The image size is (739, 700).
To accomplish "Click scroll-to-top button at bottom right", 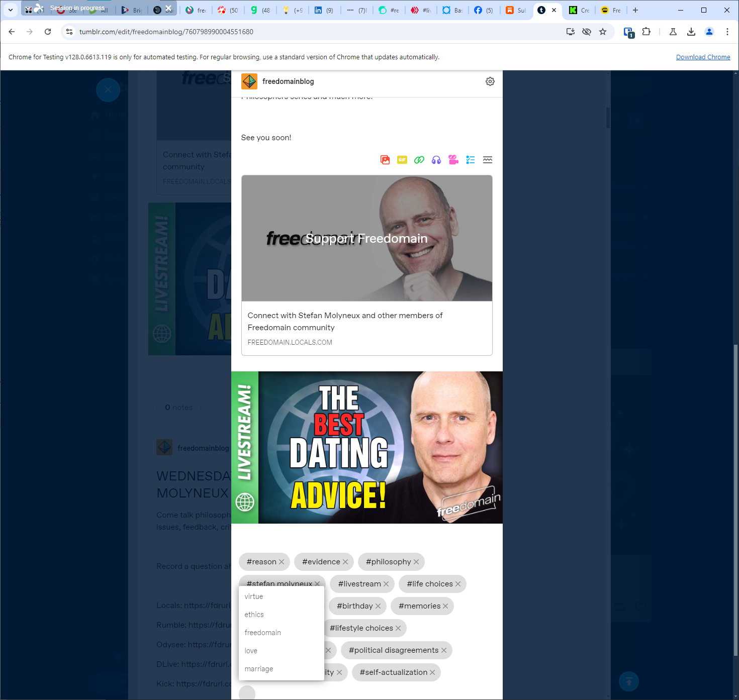I will point(629,681).
